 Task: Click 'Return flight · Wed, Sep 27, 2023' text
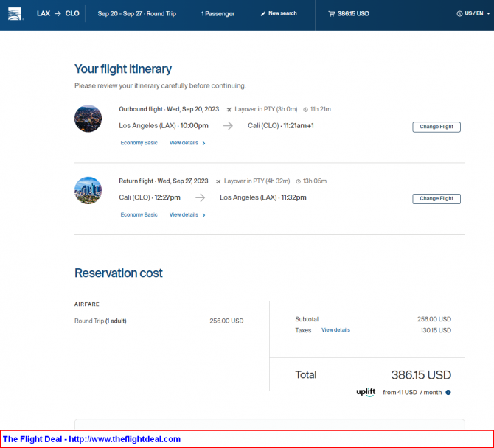(164, 181)
